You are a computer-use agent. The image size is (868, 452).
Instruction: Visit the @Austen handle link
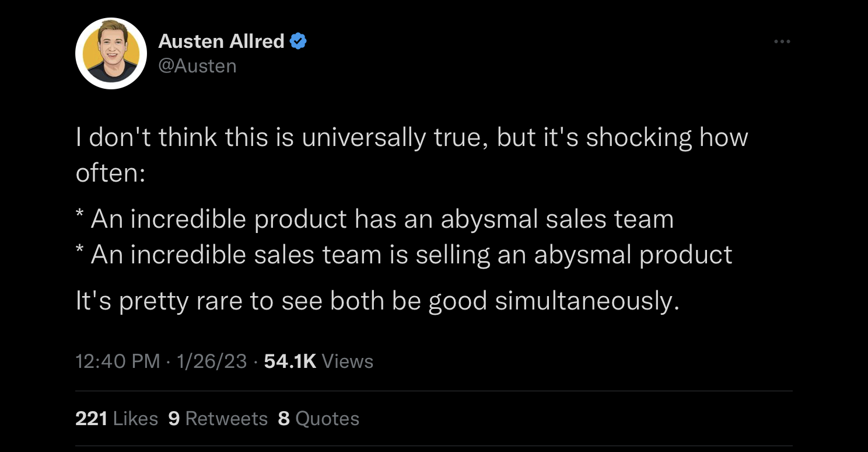[x=197, y=66]
